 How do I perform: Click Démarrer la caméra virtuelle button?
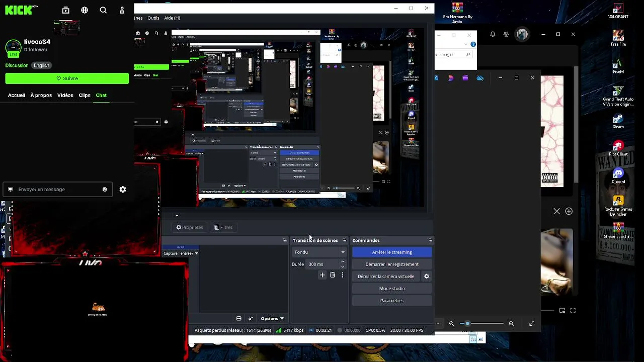tap(386, 277)
